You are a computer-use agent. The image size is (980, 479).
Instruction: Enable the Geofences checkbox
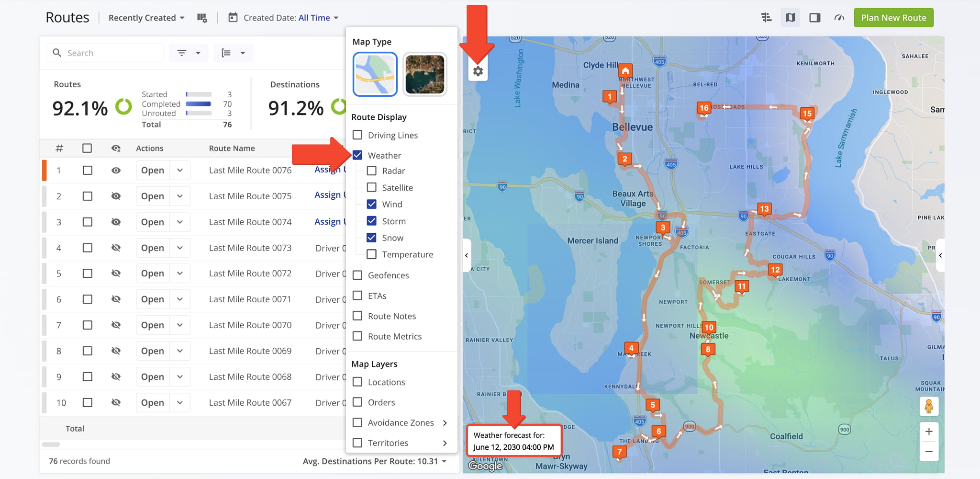[357, 275]
